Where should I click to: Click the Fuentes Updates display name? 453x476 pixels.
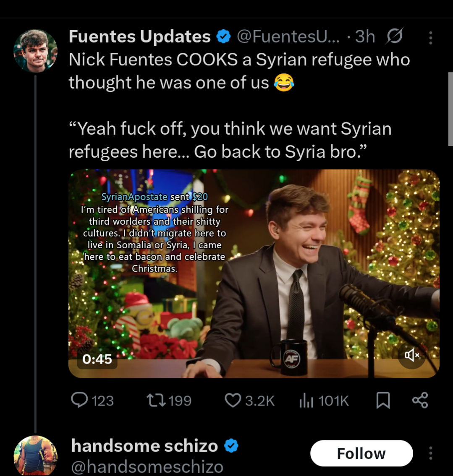click(x=139, y=37)
